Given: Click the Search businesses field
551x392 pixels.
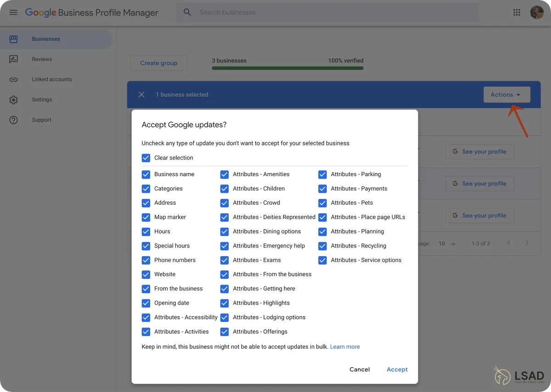Looking at the screenshot, I should point(327,12).
